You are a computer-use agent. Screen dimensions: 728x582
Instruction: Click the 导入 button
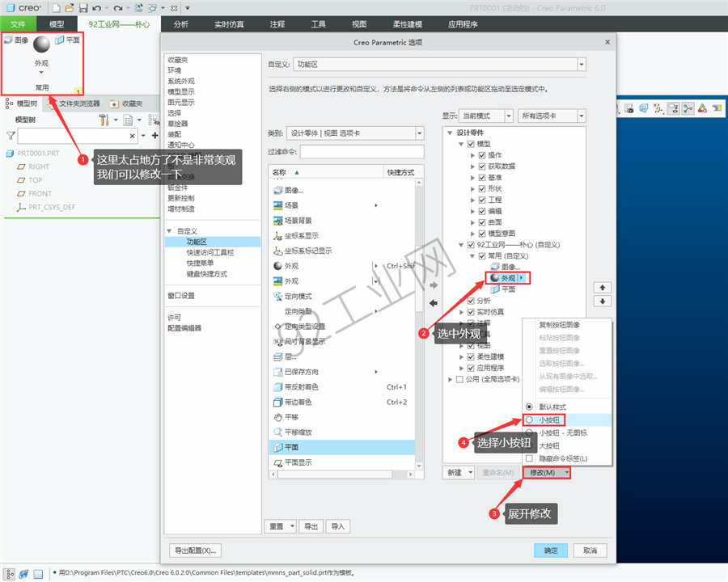coord(338,526)
